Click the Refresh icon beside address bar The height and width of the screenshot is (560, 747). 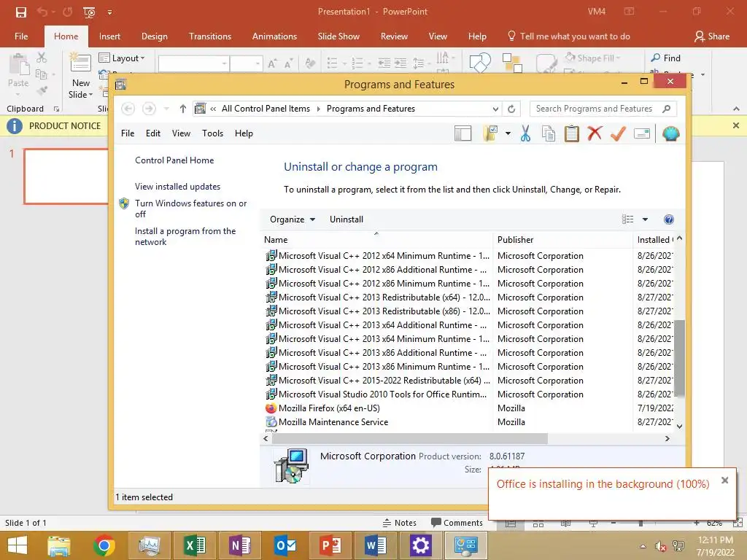(511, 109)
